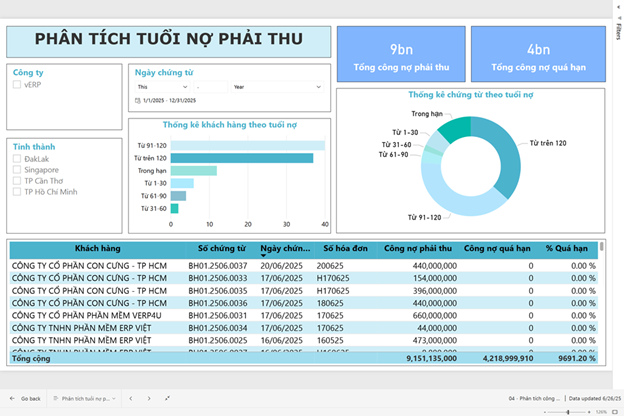The height and width of the screenshot is (416, 639).
Task: Go to the next report page arrow
Action: point(150,398)
